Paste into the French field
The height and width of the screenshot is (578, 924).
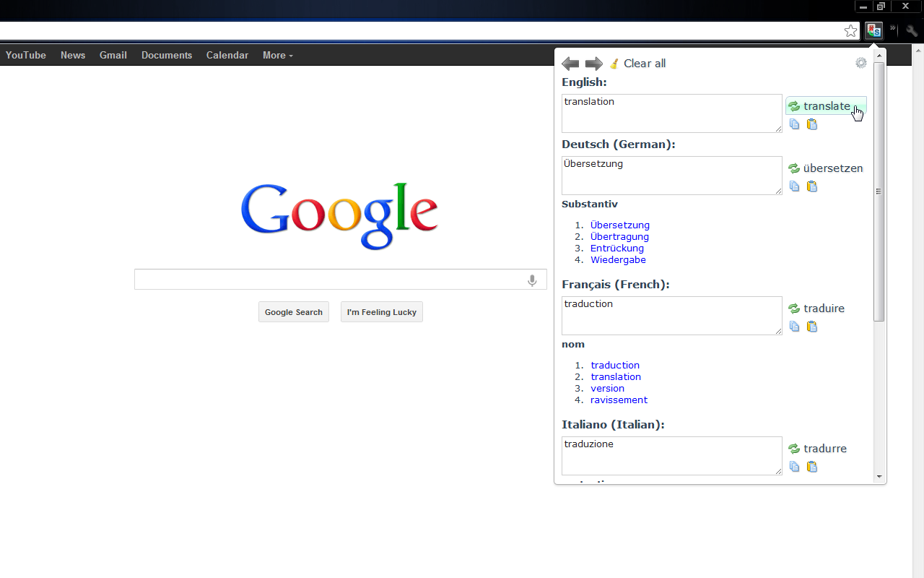811,327
